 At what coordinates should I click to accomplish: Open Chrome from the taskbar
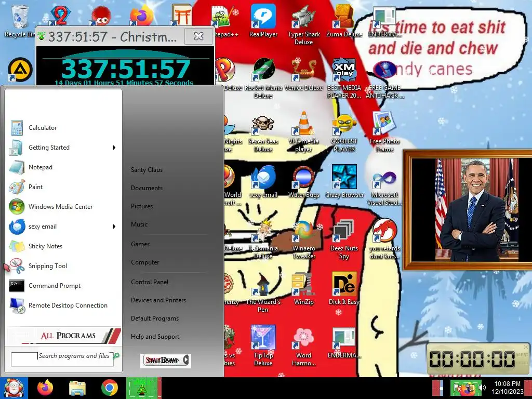[x=109, y=388]
